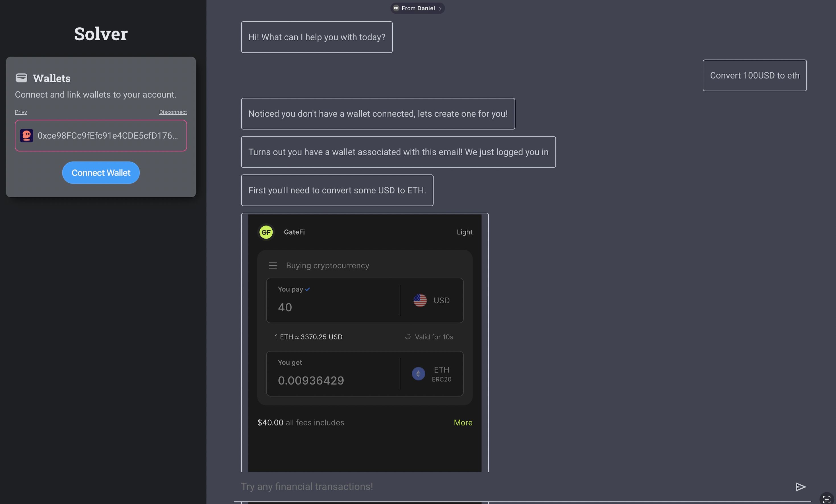Click the blue checkmark next to You pay
This screenshot has height=504, width=836.
click(307, 290)
